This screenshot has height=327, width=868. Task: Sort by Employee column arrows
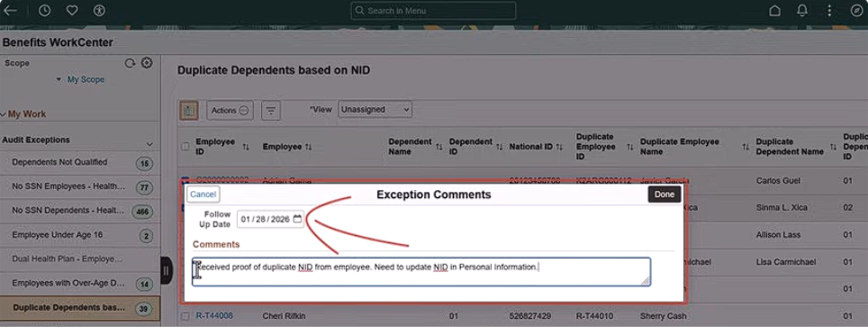(x=309, y=147)
